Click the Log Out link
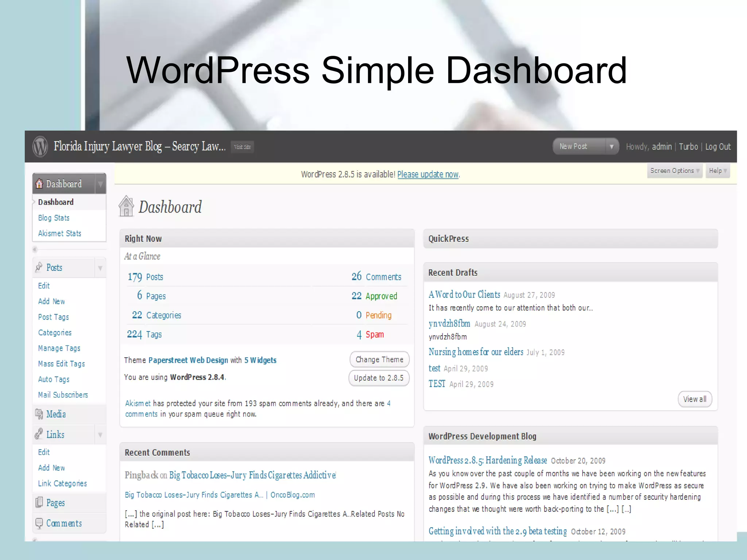This screenshot has height=560, width=747. [x=718, y=147]
